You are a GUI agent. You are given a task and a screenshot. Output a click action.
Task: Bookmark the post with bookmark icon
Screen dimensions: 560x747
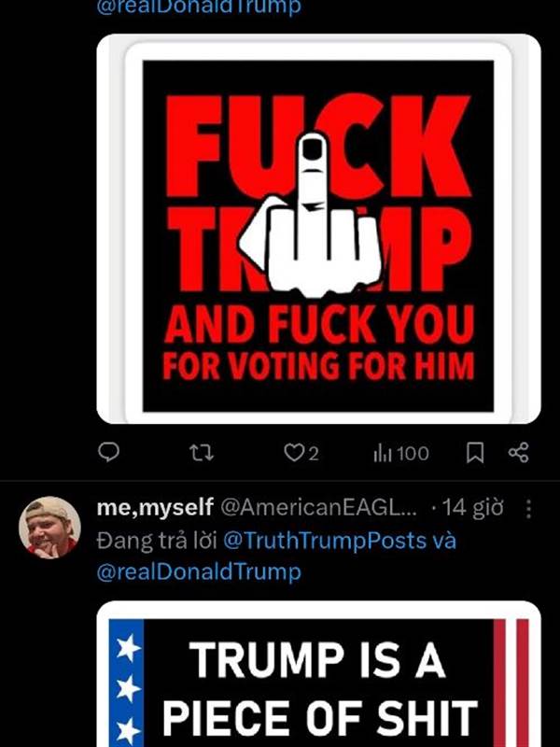click(475, 453)
